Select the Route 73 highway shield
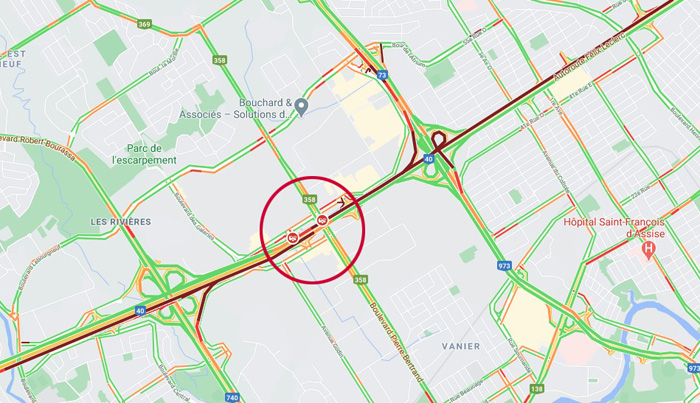The image size is (700, 403). 382,75
